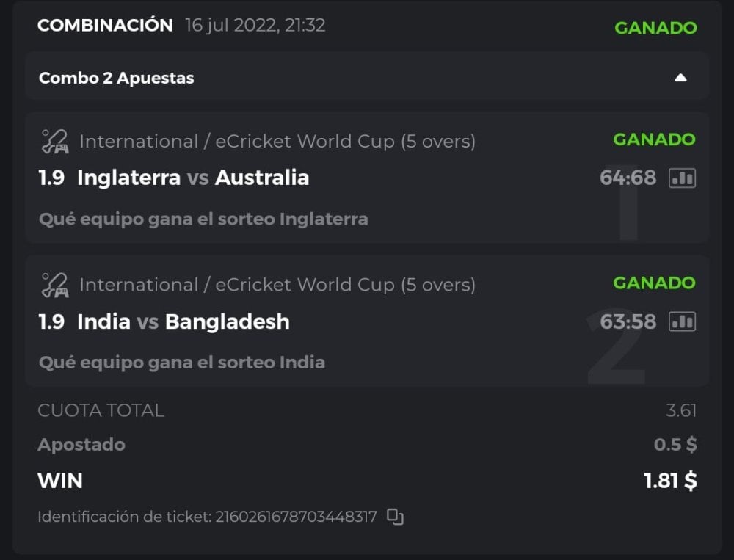734x560 pixels.
Task: Click the COMBINACIÓN title
Action: (105, 25)
